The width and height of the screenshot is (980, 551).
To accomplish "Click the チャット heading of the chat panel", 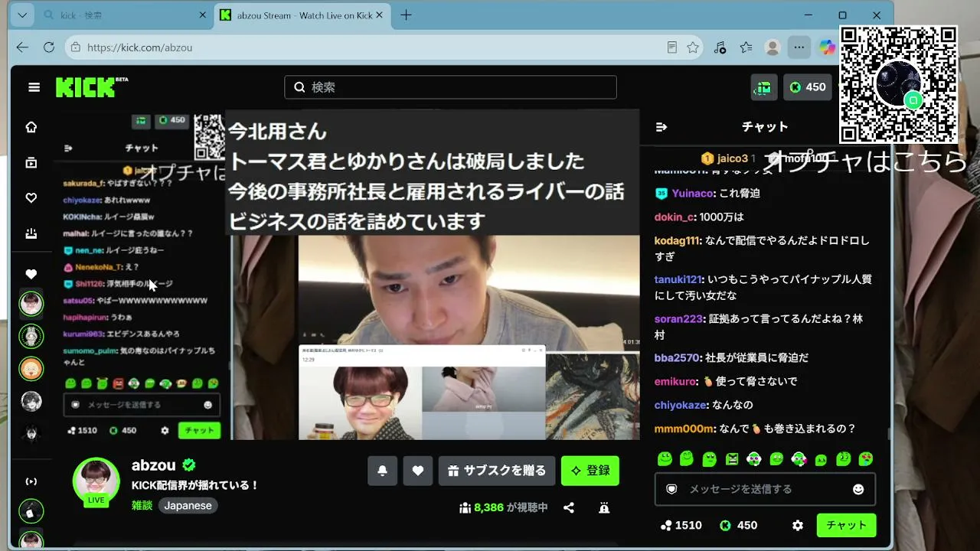I will click(765, 127).
